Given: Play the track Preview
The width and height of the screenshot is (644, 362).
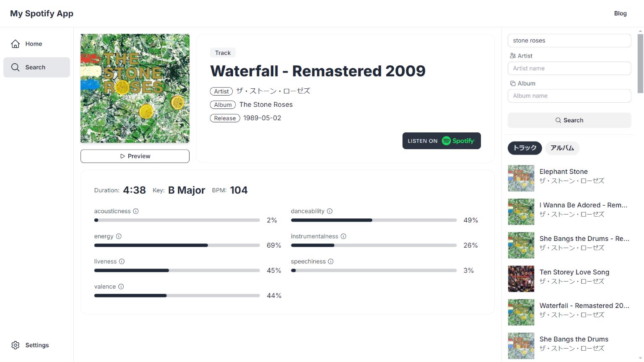Looking at the screenshot, I should tap(135, 156).
